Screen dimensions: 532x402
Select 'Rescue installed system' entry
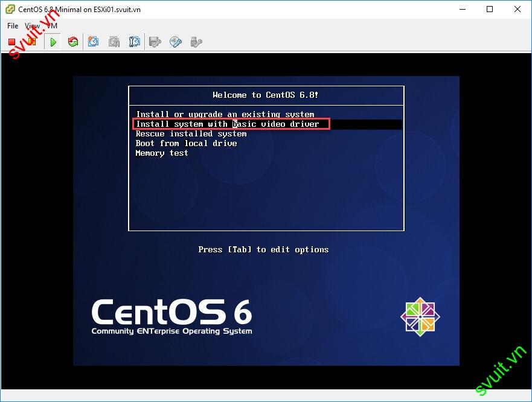191,133
